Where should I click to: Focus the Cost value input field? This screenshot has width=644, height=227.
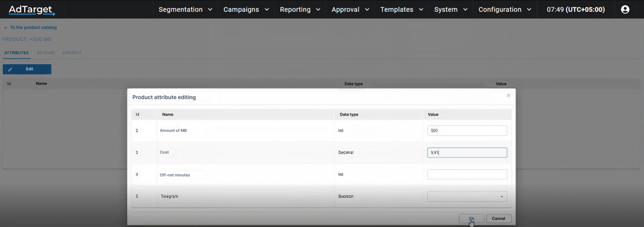point(467,153)
